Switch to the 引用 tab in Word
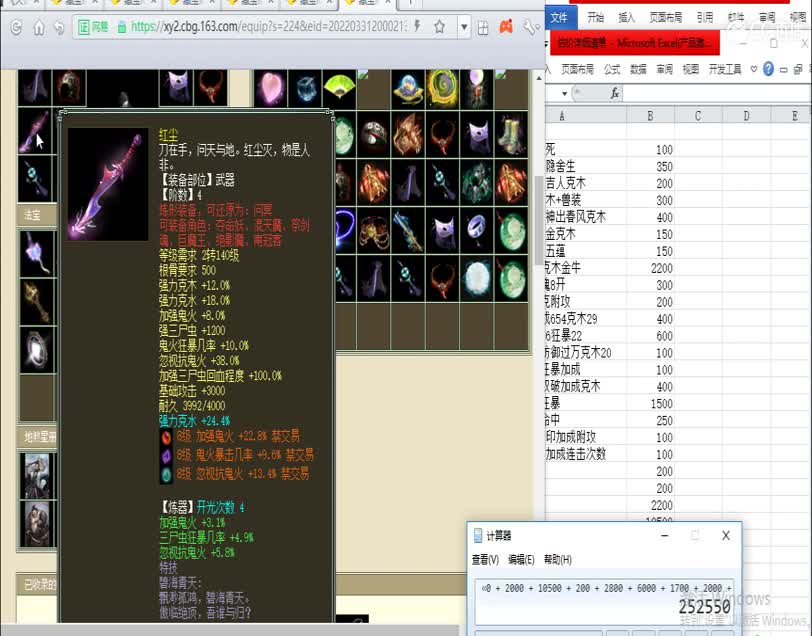 point(705,18)
